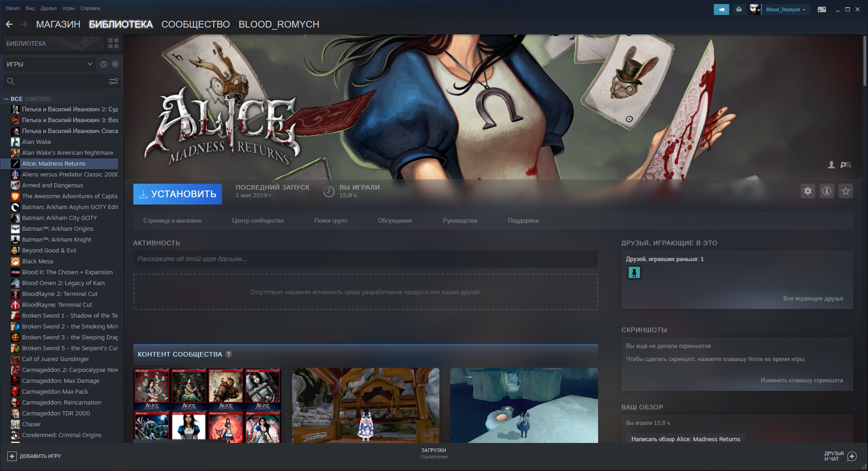
Task: Go to the МАГАЗИН tab
Action: [x=58, y=24]
